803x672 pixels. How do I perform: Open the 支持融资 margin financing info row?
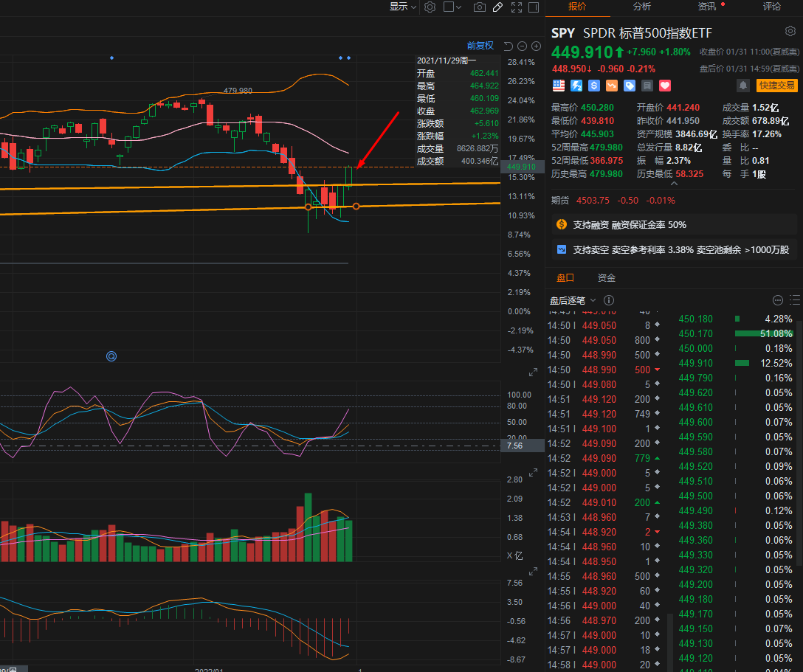674,225
